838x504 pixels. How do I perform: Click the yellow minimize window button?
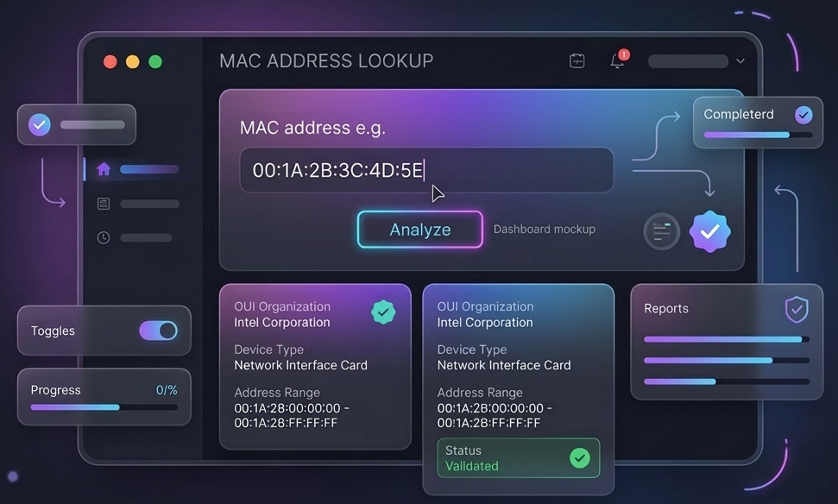point(133,62)
